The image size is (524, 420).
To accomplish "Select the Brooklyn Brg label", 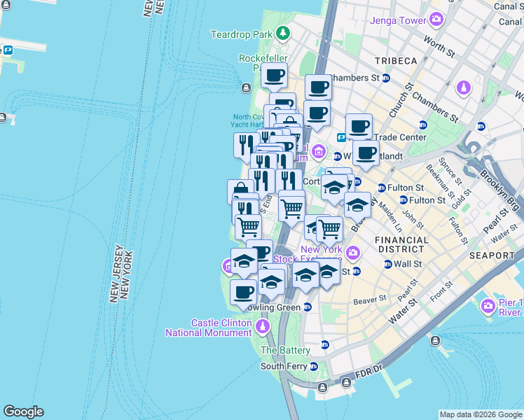I will tap(499, 190).
